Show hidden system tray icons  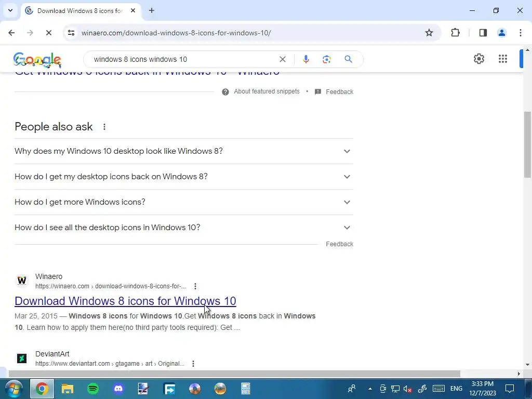pos(370,389)
